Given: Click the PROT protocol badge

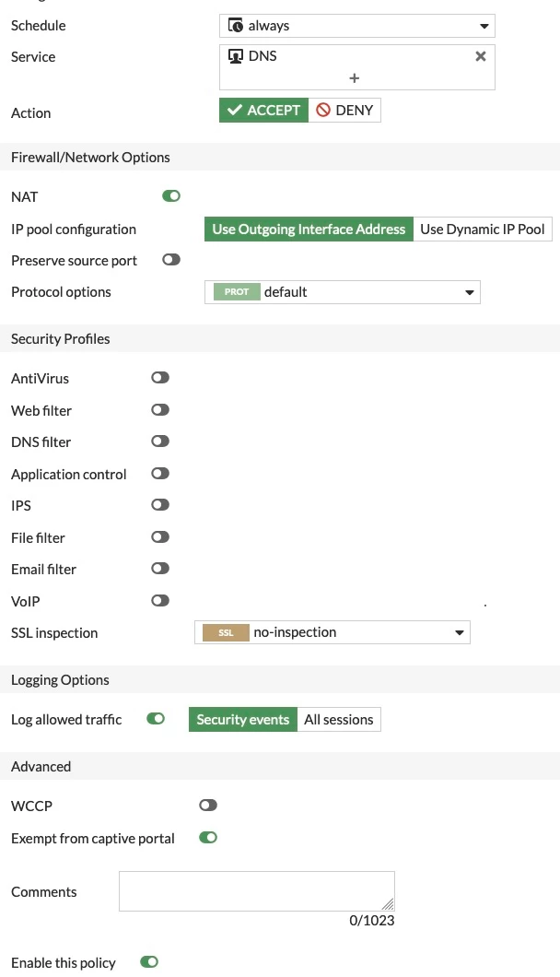Looking at the screenshot, I should [237, 291].
